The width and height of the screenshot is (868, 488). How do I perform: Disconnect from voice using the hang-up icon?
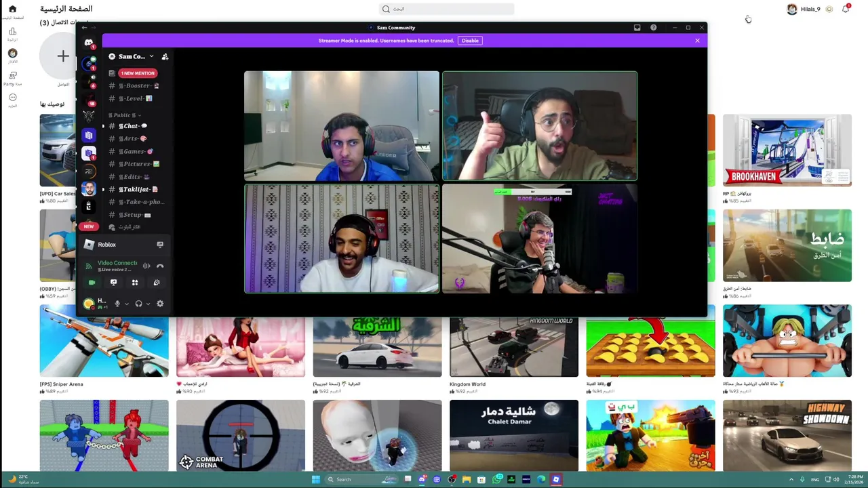(160, 266)
